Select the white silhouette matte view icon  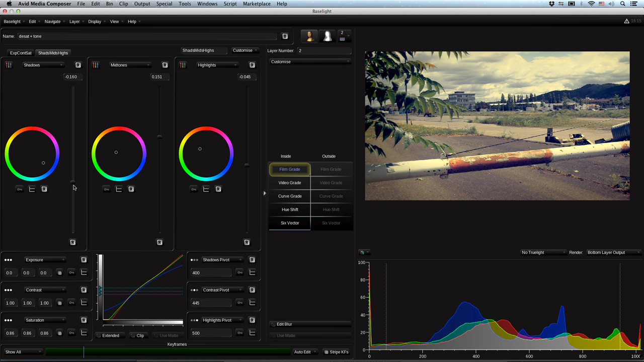327,36
